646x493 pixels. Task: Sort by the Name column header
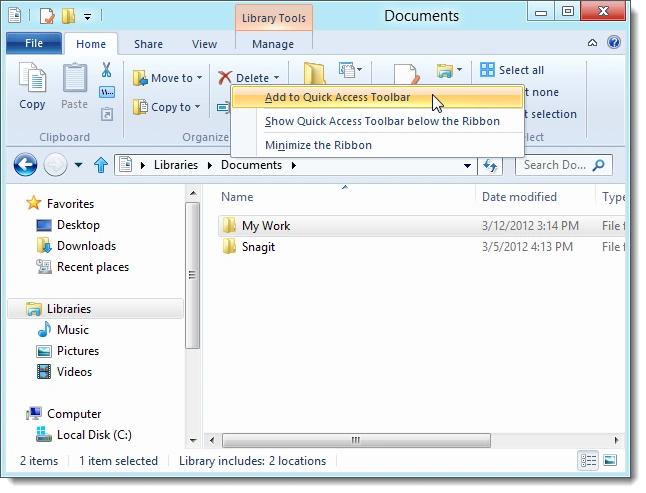click(x=237, y=197)
